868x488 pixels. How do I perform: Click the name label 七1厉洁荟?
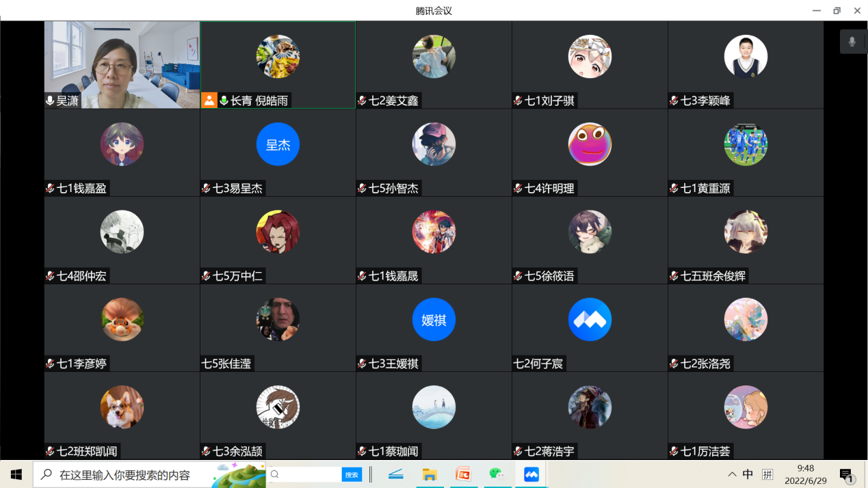706,450
